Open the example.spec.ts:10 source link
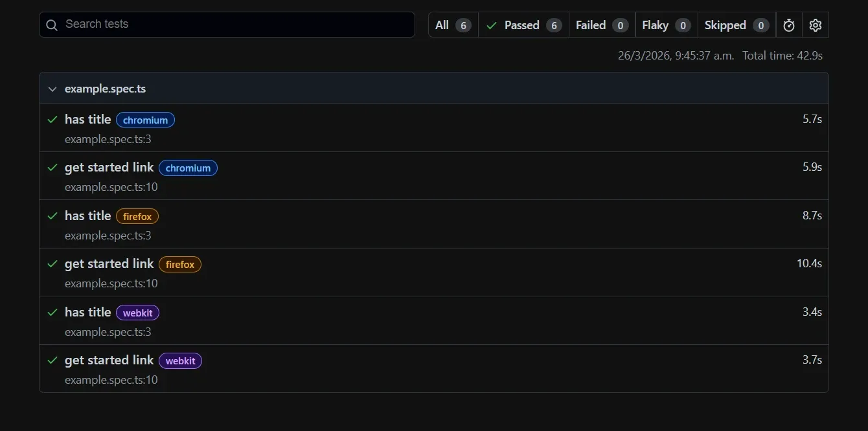The width and height of the screenshot is (868, 431). pyautogui.click(x=111, y=187)
